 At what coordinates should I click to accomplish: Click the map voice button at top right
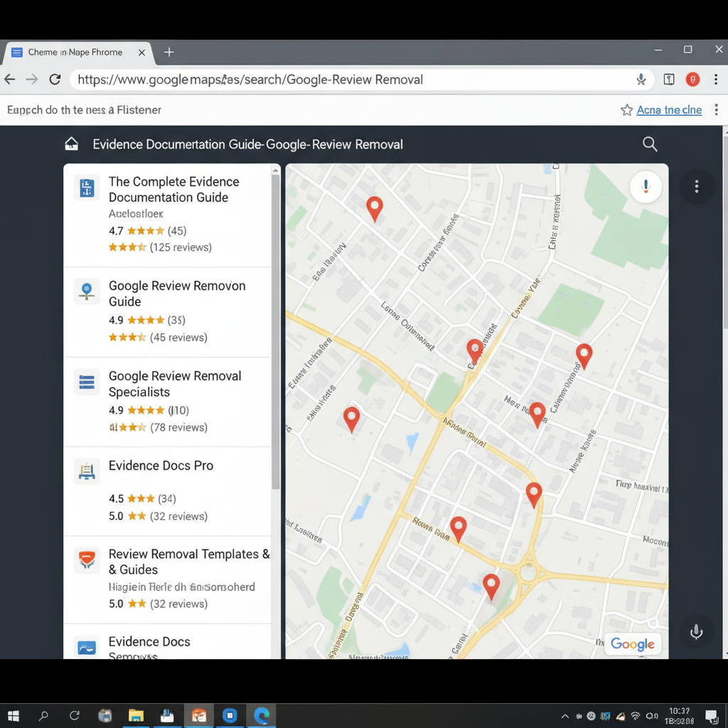(x=646, y=187)
